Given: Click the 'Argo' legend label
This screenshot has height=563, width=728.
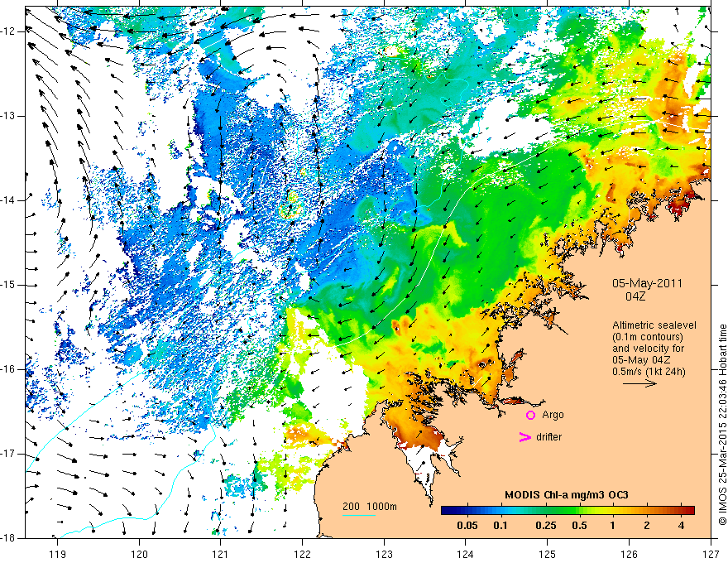Looking at the screenshot, I should pyautogui.click(x=553, y=415).
